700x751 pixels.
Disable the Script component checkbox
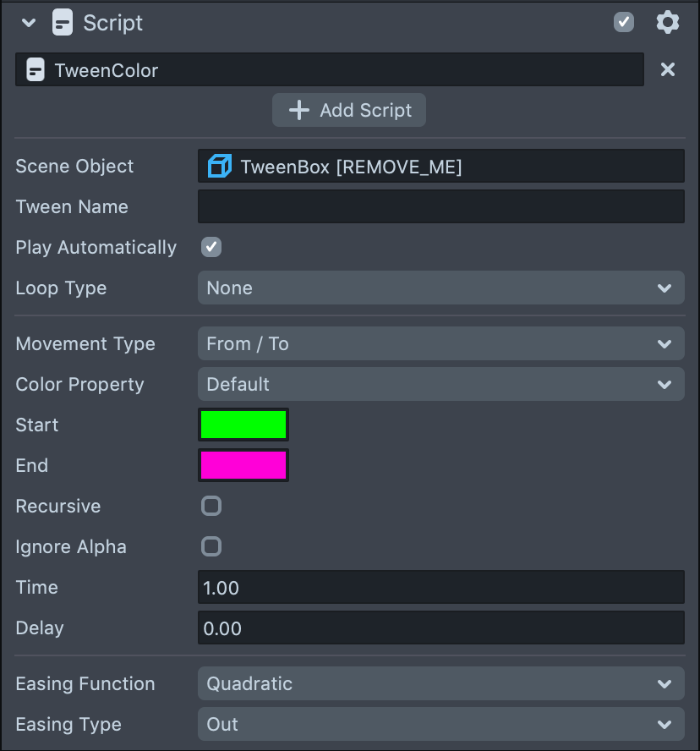click(x=624, y=23)
